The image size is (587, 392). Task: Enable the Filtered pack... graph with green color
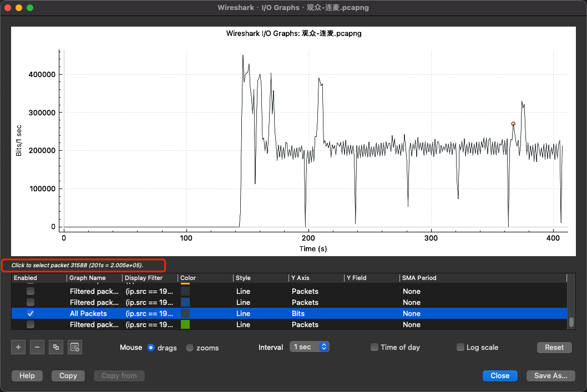point(31,324)
